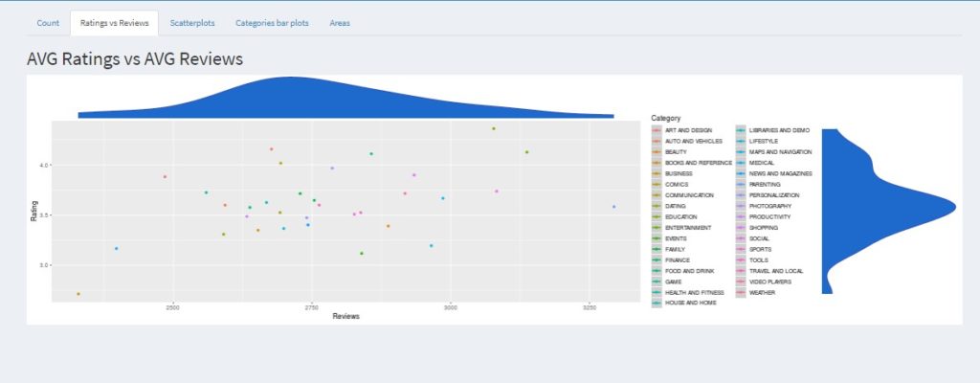Select the Ratings vs Reviews tab
The height and width of the screenshot is (383, 980).
pos(114,22)
